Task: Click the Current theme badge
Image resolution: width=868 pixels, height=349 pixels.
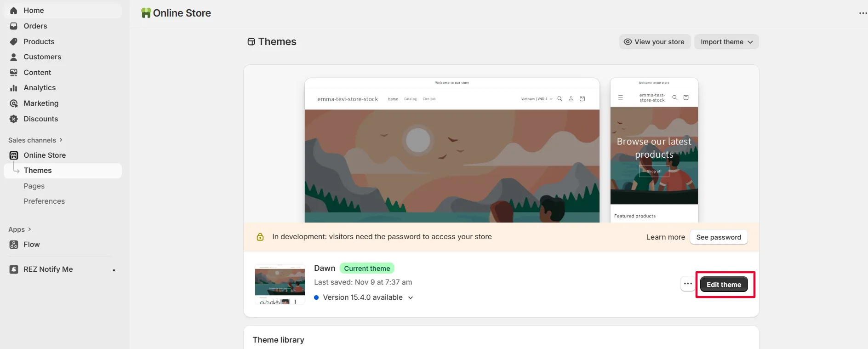Action: click(367, 269)
